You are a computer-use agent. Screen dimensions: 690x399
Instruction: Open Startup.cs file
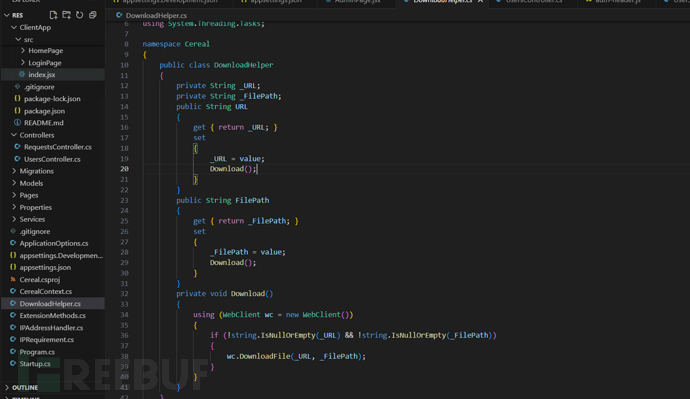coord(35,364)
